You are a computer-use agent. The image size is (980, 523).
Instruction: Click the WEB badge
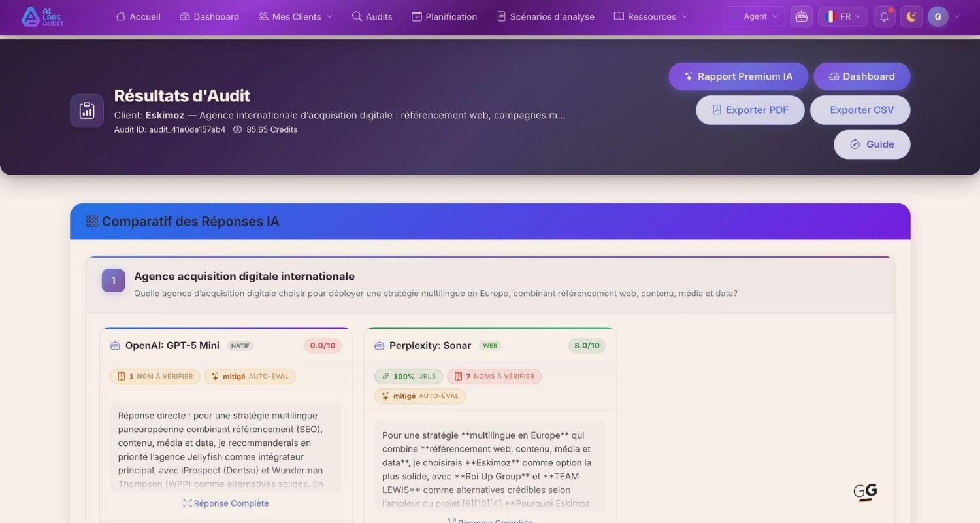coord(490,346)
